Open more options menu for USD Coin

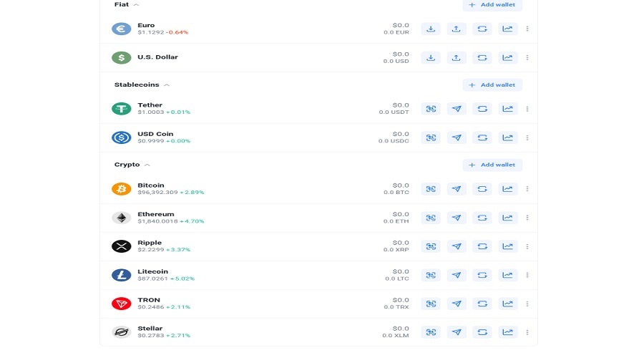click(x=527, y=137)
